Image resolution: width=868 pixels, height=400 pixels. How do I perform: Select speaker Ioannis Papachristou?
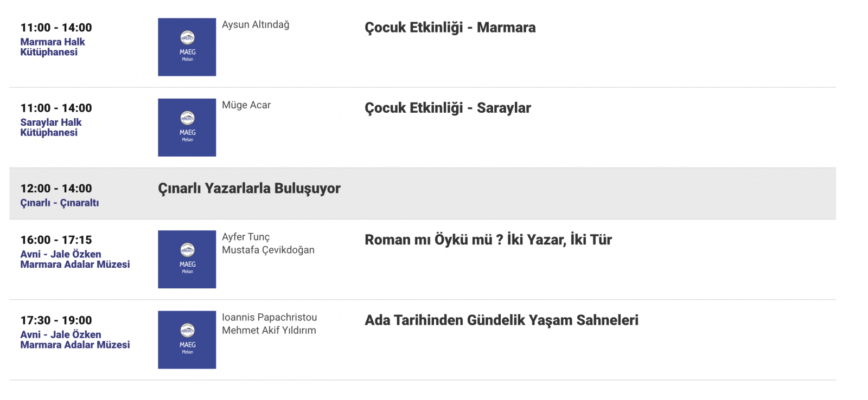tap(269, 317)
